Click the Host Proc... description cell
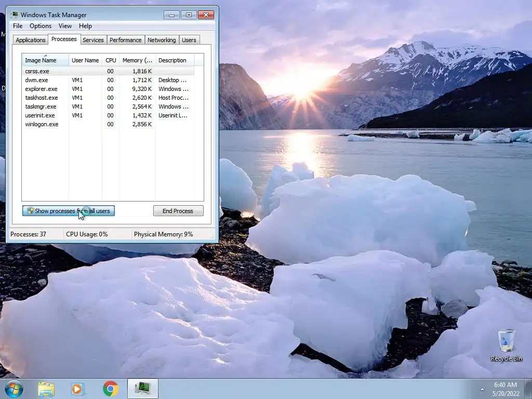The height and width of the screenshot is (399, 532). [174, 98]
